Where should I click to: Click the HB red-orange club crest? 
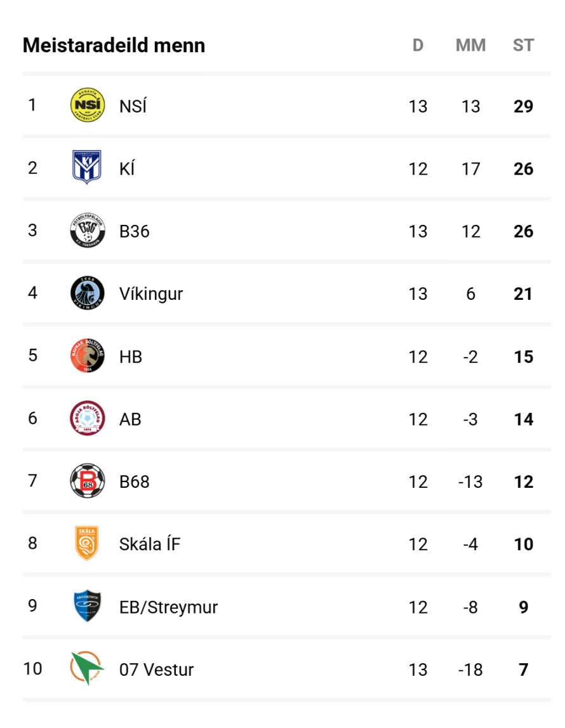87,356
